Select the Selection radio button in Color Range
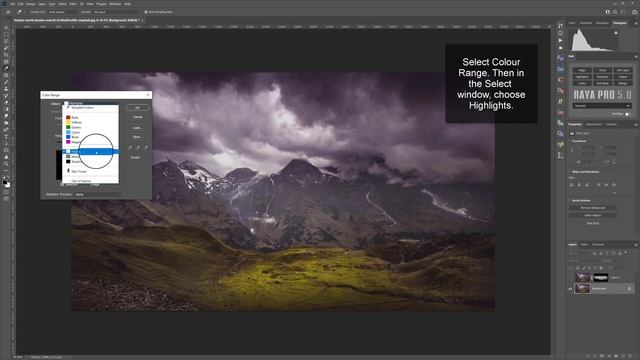 [x=62, y=184]
